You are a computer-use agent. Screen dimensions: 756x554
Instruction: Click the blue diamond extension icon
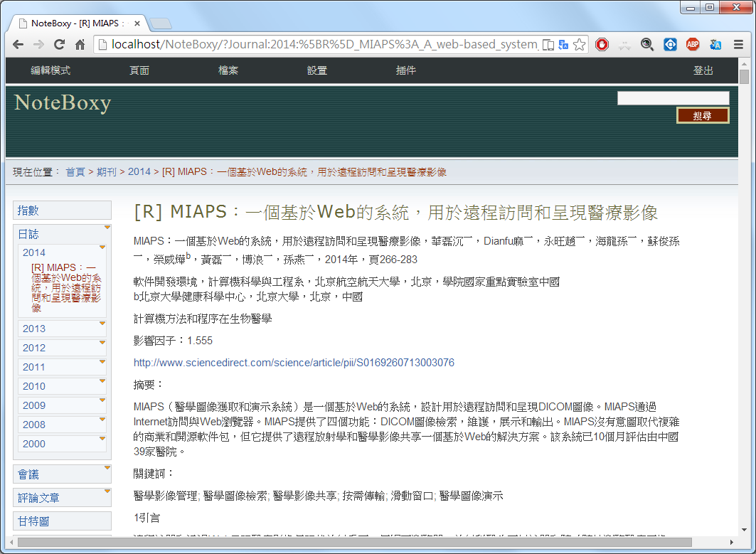point(671,44)
